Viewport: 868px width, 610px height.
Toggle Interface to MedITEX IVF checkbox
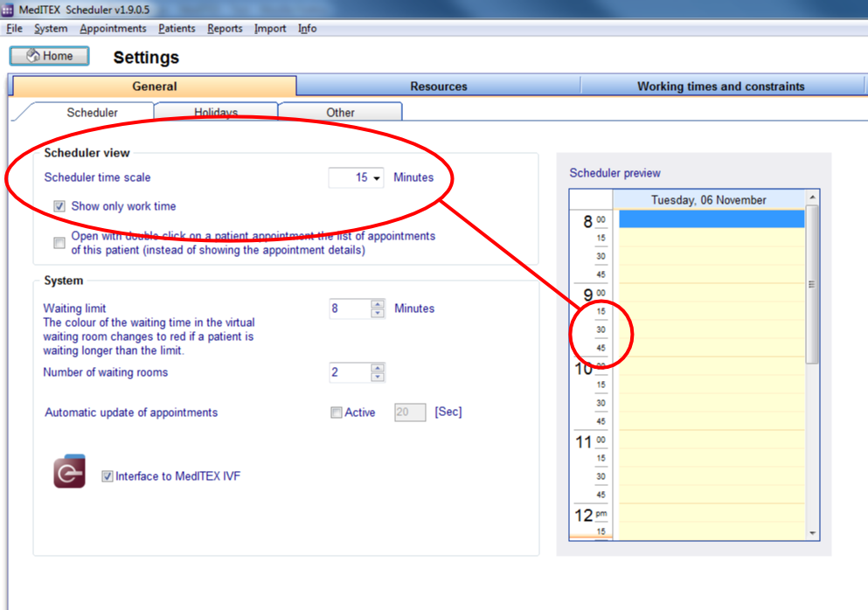coord(108,476)
